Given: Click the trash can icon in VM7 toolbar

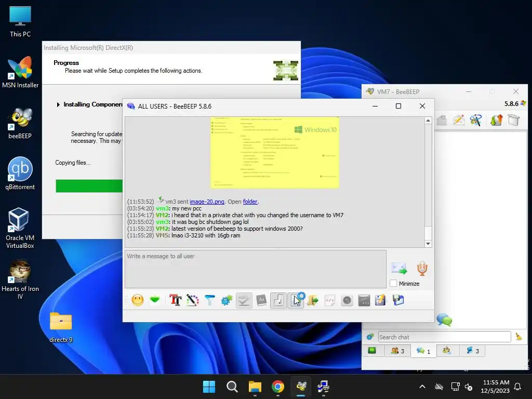Looking at the screenshot, I should pos(514,120).
